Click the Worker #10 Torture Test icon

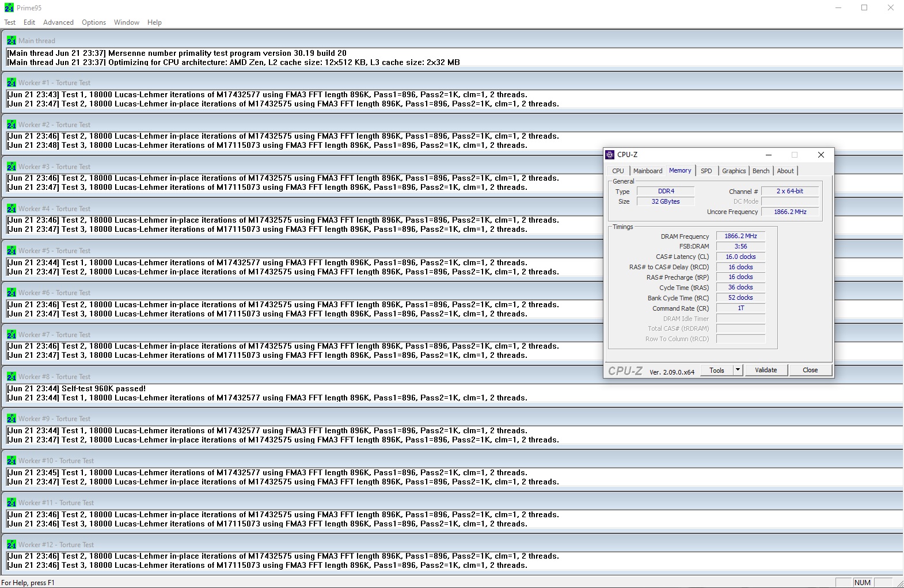[12, 460]
